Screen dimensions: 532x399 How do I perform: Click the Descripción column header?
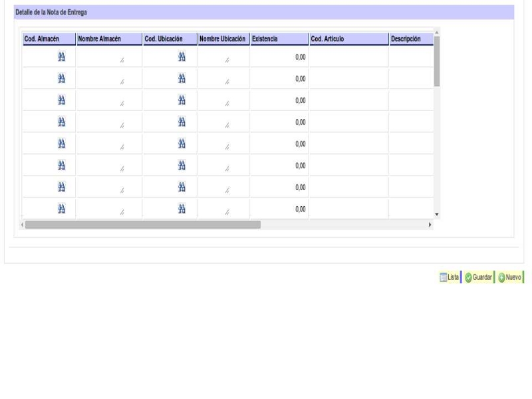click(x=410, y=40)
